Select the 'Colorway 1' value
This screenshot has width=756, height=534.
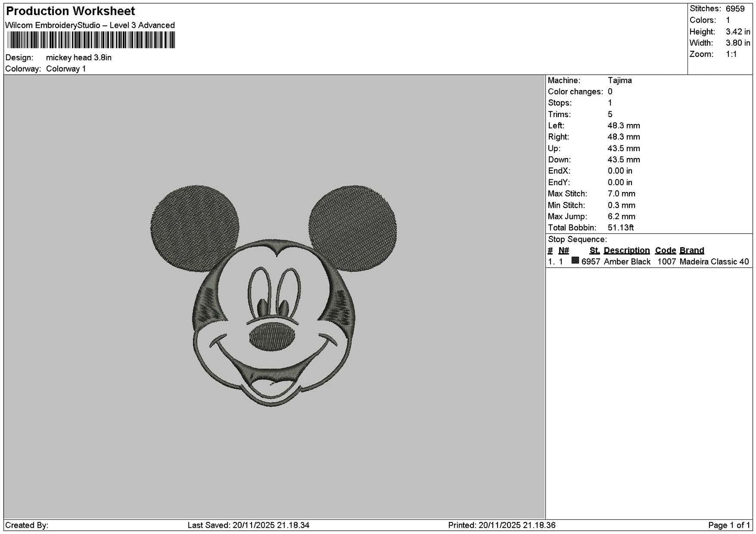66,69
